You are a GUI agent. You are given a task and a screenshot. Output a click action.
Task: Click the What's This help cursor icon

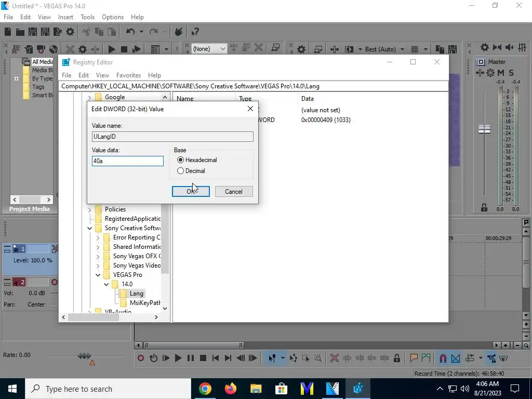(195, 32)
